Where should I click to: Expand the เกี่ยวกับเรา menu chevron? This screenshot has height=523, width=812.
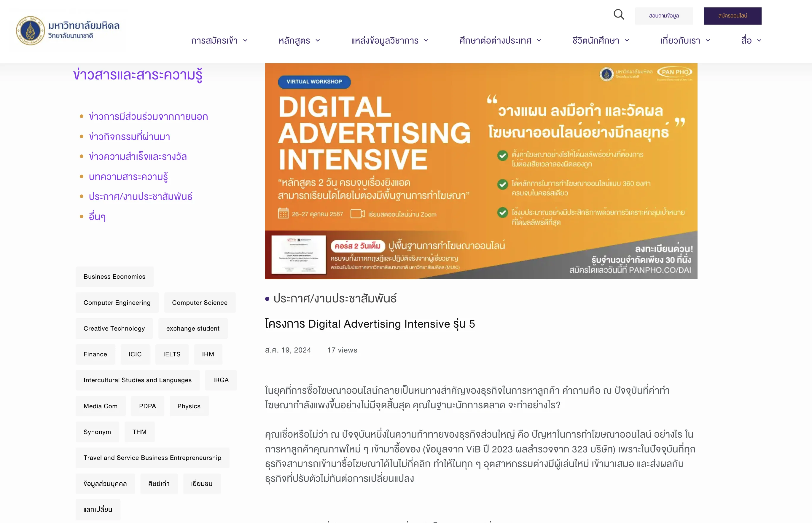pos(708,40)
